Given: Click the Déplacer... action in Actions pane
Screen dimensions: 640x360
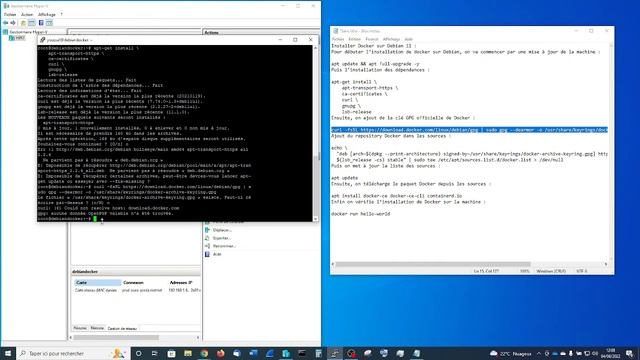Looking at the screenshot, I should point(222,230).
